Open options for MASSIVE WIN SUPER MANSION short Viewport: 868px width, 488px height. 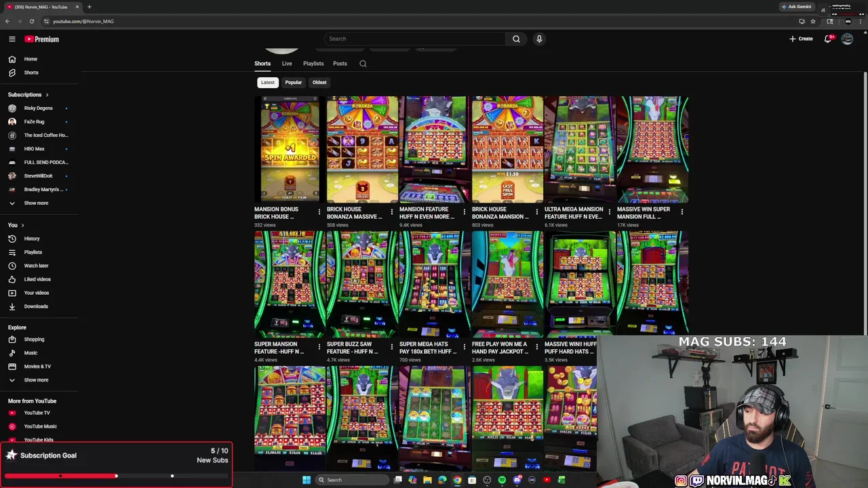coord(682,212)
